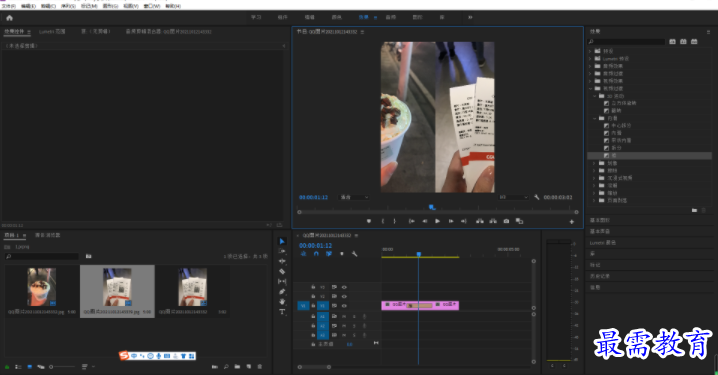Toggle V3 track output eye
Image resolution: width=718 pixels, height=375 pixels.
(344, 287)
